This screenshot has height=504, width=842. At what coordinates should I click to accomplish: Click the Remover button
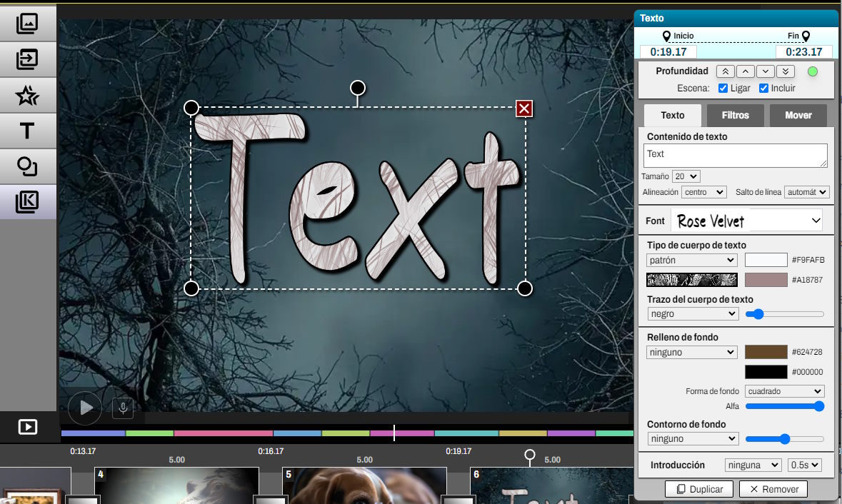pos(773,489)
